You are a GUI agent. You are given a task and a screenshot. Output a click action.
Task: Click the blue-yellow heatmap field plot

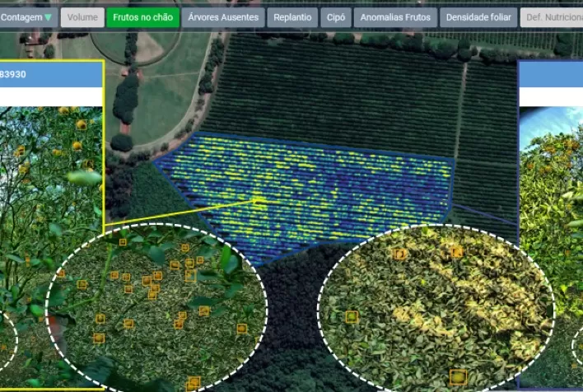305,199
